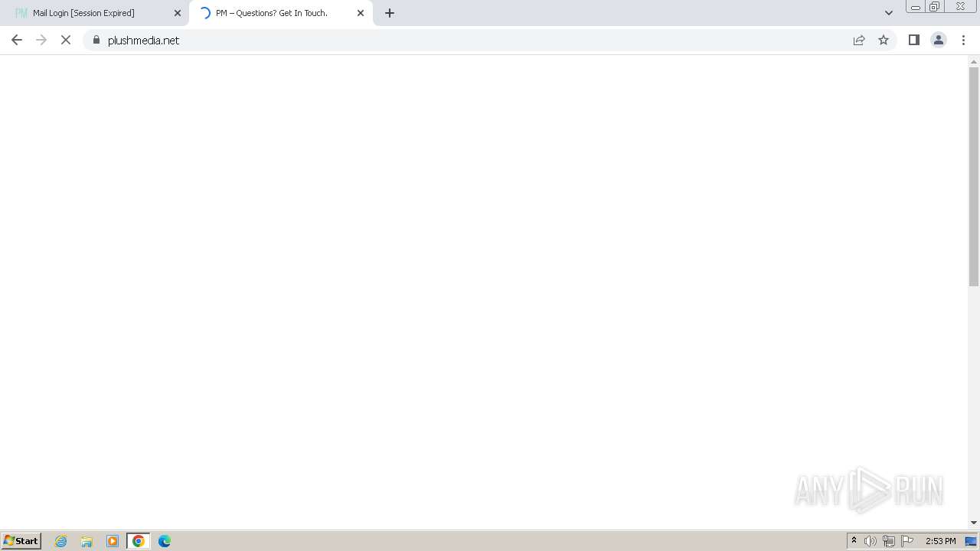
Task: Open Windows Media Player from taskbar
Action: tap(113, 541)
